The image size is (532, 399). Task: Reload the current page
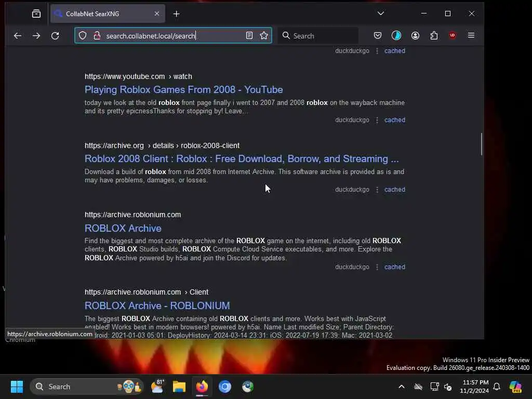pos(55,36)
